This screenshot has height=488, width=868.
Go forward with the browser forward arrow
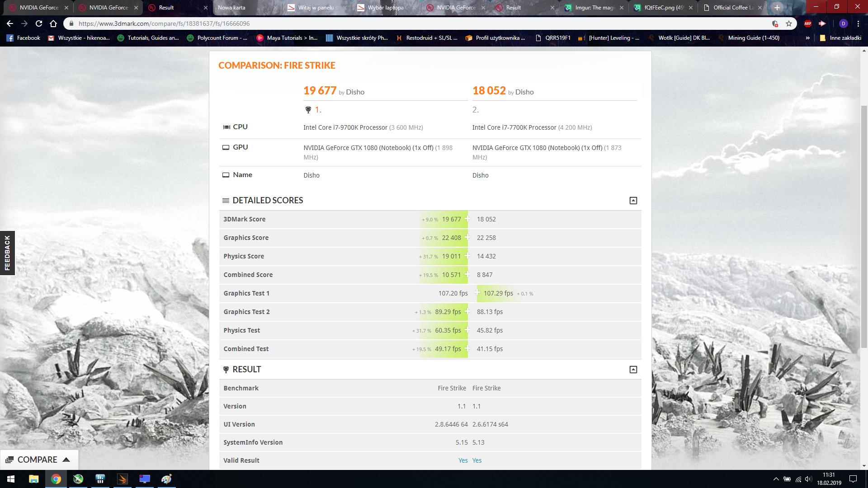24,23
